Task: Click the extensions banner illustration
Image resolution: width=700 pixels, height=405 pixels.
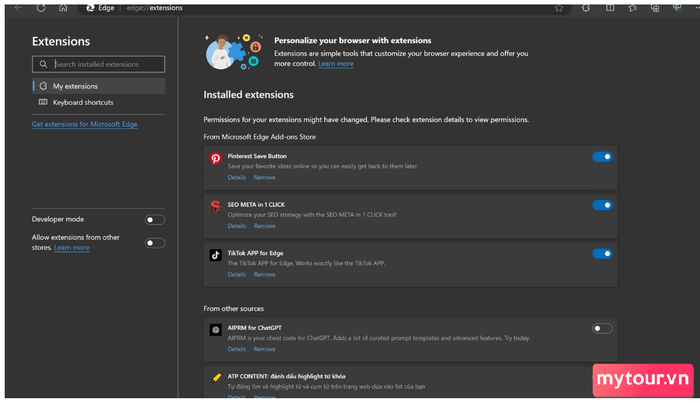Action: tap(233, 52)
